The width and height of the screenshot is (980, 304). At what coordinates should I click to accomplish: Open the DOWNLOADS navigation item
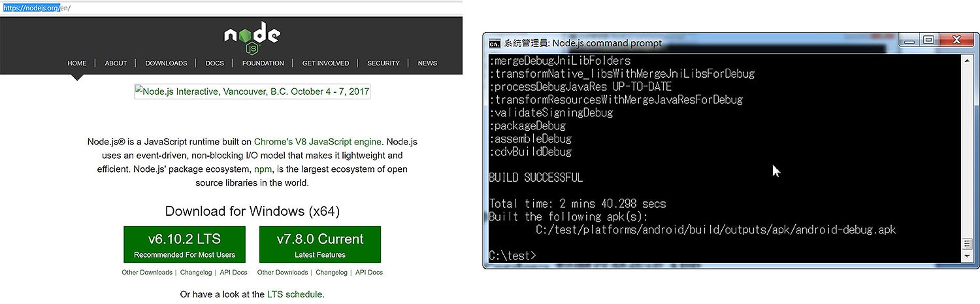166,63
